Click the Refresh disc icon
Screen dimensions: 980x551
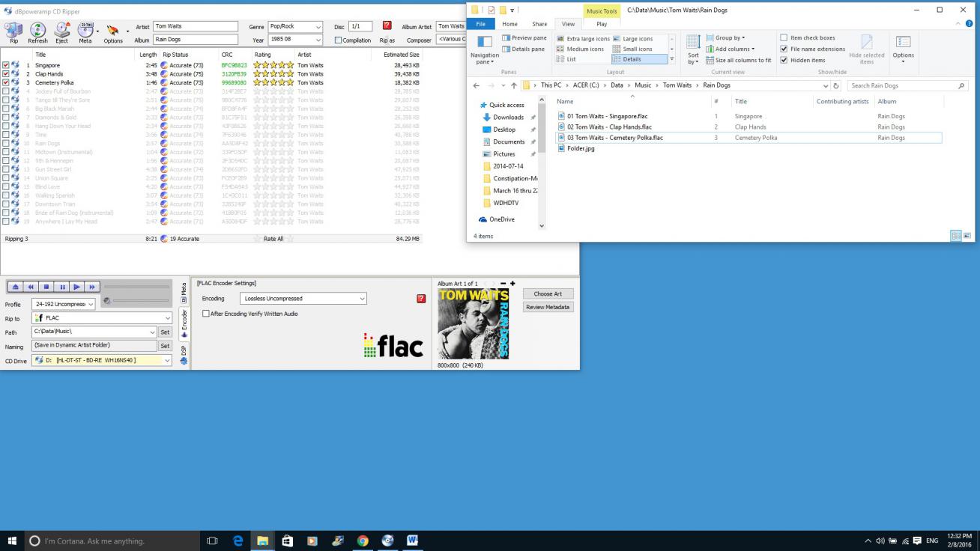click(37, 31)
